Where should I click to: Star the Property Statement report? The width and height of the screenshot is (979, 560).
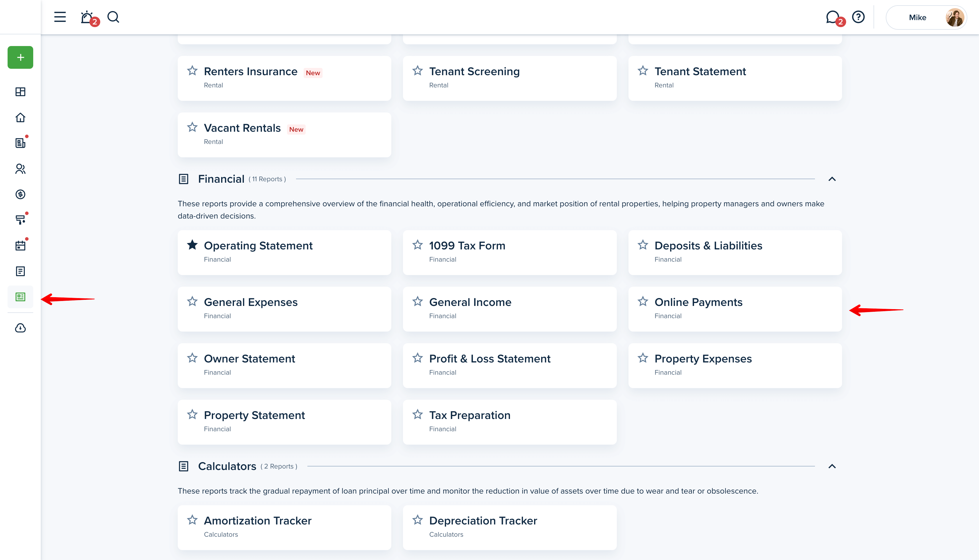pos(192,414)
